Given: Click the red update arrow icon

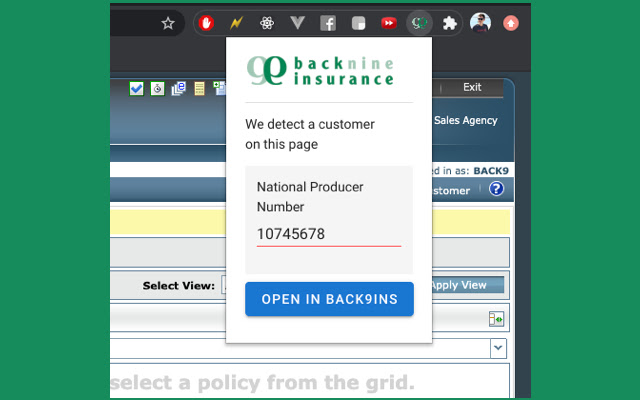Looking at the screenshot, I should [x=511, y=23].
